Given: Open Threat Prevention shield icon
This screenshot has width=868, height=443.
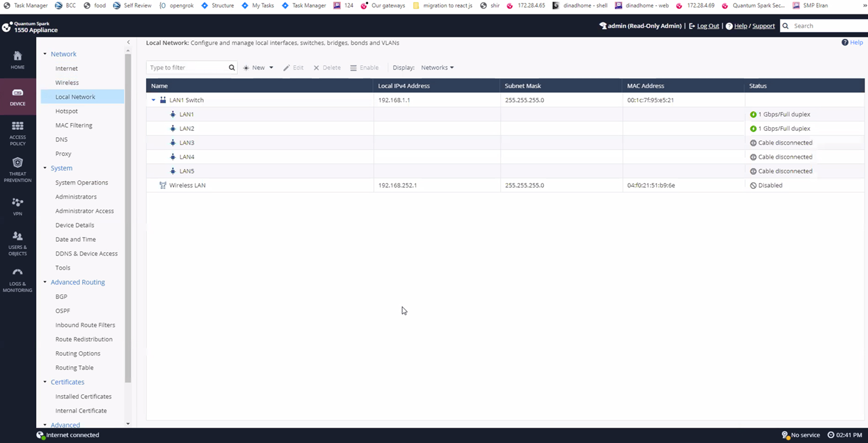Looking at the screenshot, I should point(17,163).
